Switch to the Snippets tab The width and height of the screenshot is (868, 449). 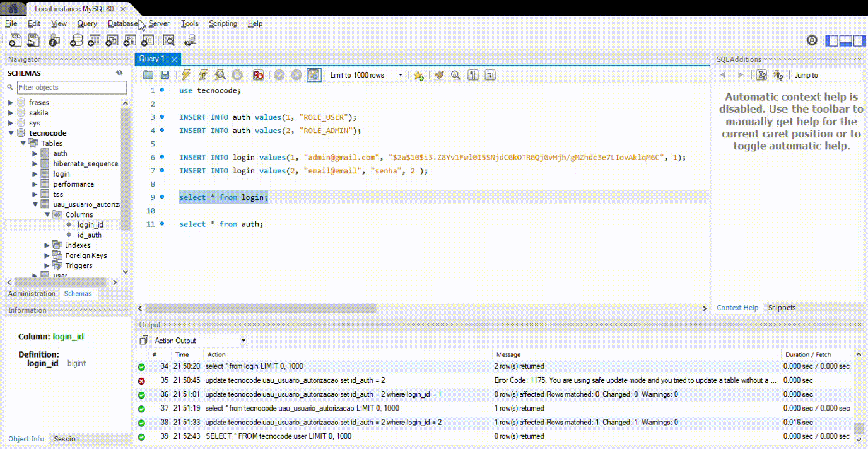[x=782, y=308]
